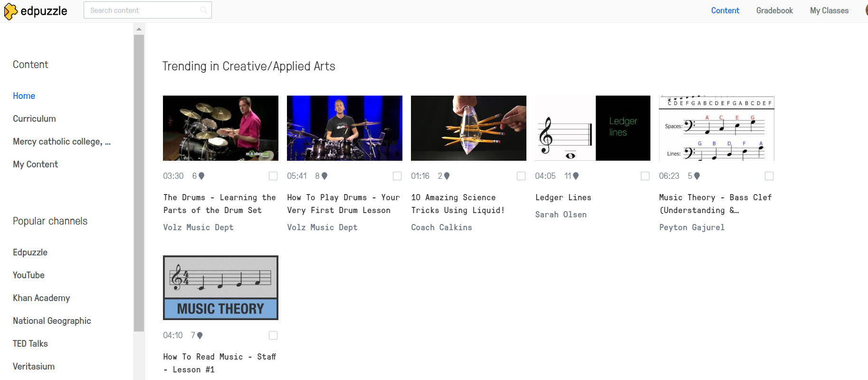This screenshot has width=868, height=380.
Task: Click user avatar at top right
Action: tap(866, 10)
